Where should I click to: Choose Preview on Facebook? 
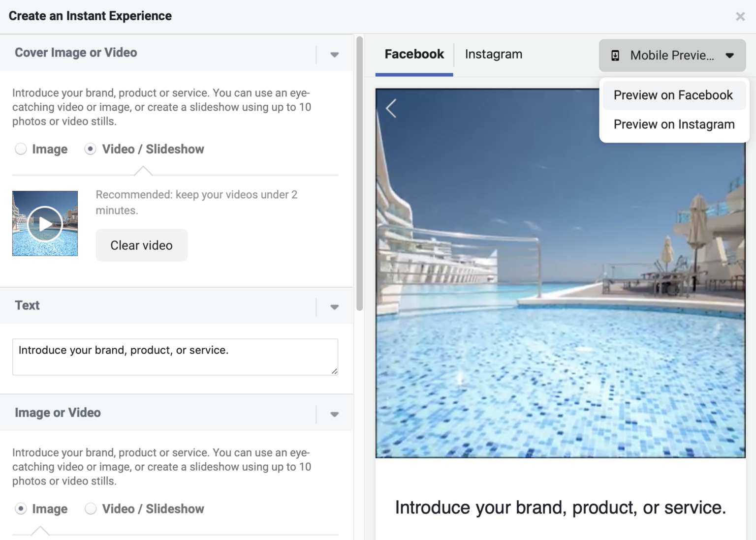click(x=673, y=95)
